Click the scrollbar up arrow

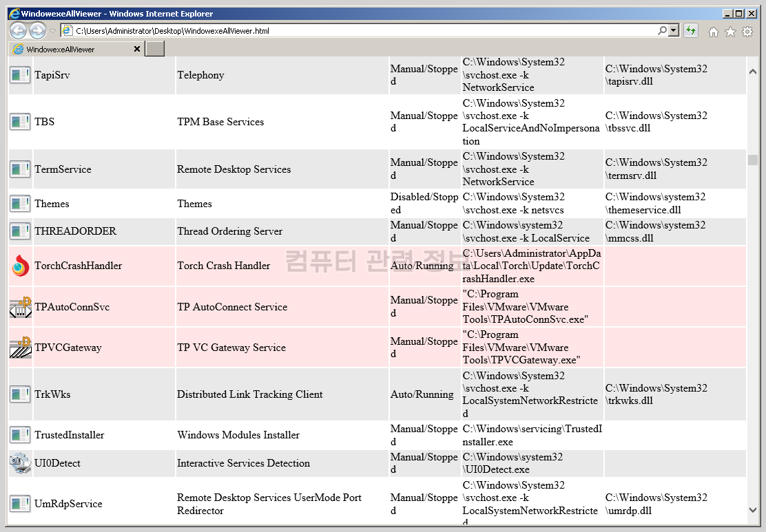(753, 72)
